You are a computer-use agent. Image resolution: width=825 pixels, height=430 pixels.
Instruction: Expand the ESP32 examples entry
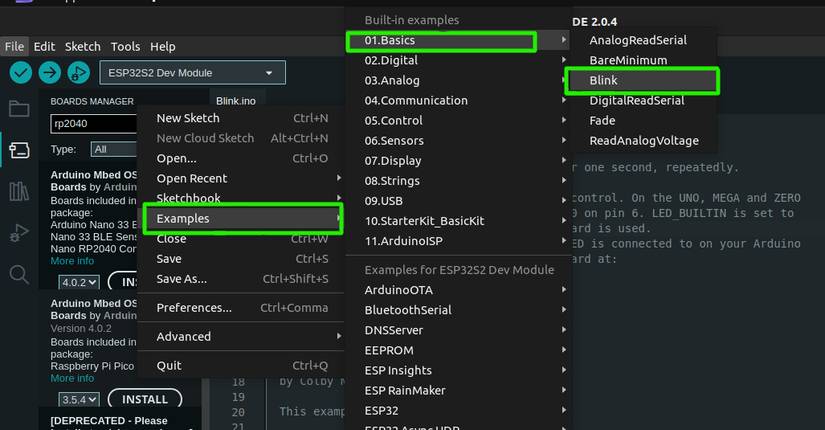[458, 410]
